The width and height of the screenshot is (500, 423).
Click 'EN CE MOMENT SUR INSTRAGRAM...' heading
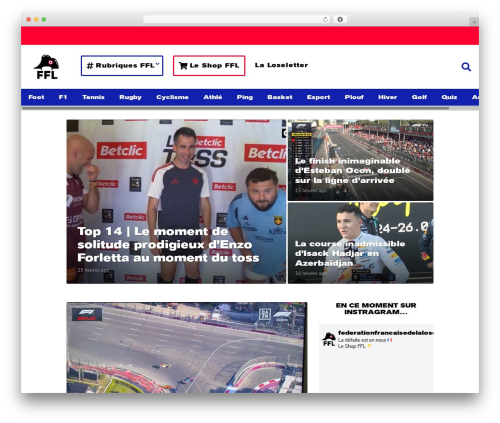[x=376, y=309]
